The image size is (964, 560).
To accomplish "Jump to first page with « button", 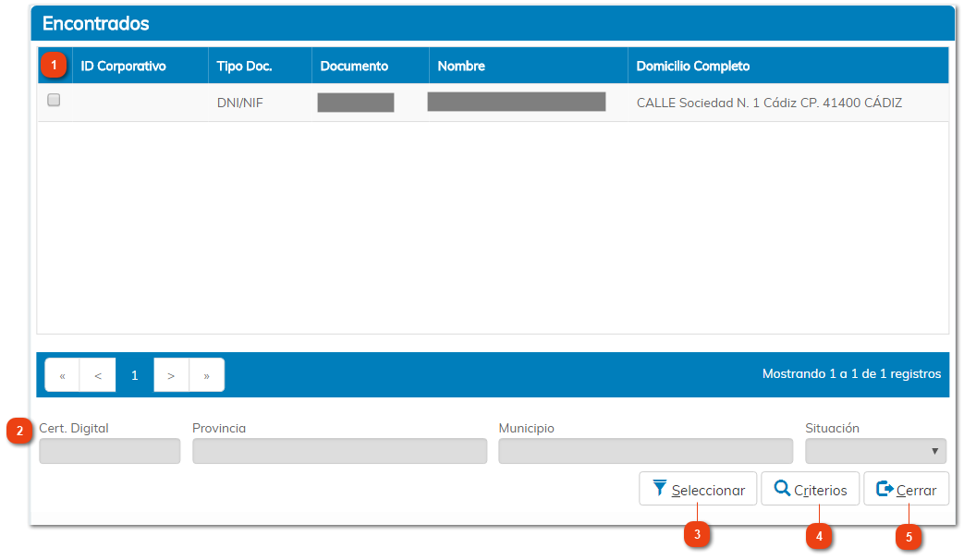I will point(63,375).
